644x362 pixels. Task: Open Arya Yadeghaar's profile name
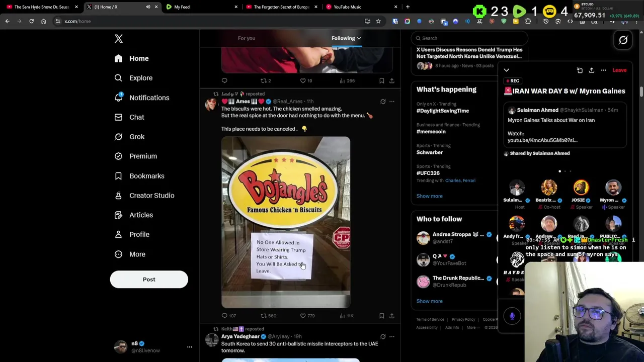240,336
